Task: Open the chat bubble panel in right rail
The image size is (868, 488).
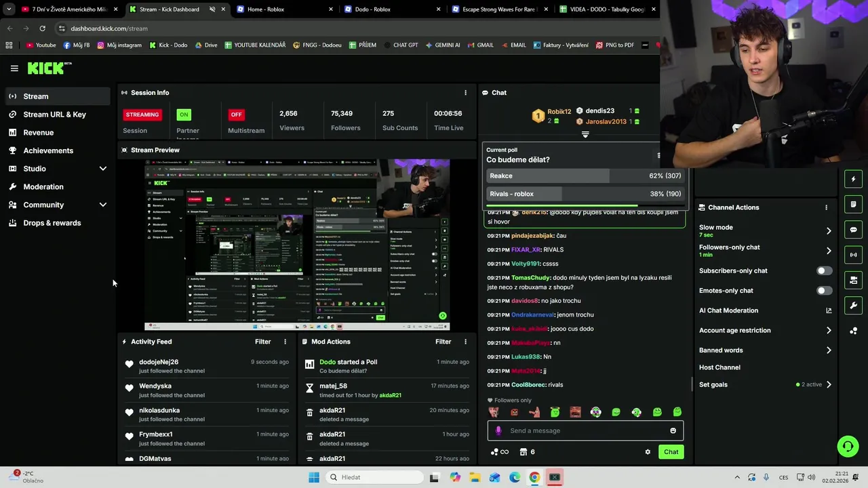Action: coord(853,230)
